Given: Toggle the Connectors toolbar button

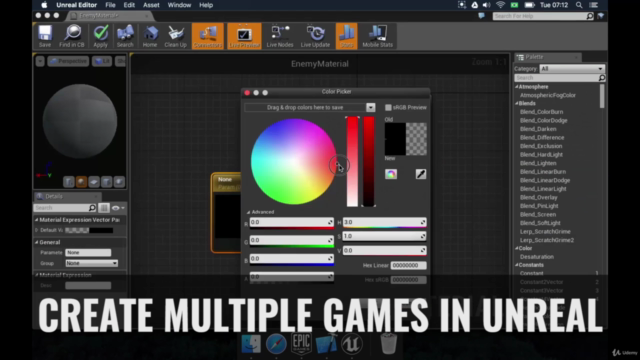Looking at the screenshot, I should tap(208, 36).
